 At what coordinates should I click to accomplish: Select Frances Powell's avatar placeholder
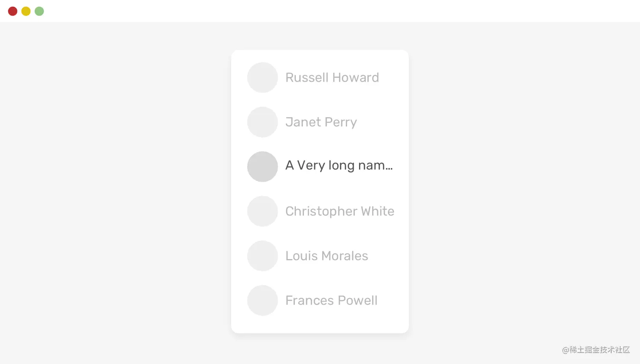pyautogui.click(x=262, y=301)
